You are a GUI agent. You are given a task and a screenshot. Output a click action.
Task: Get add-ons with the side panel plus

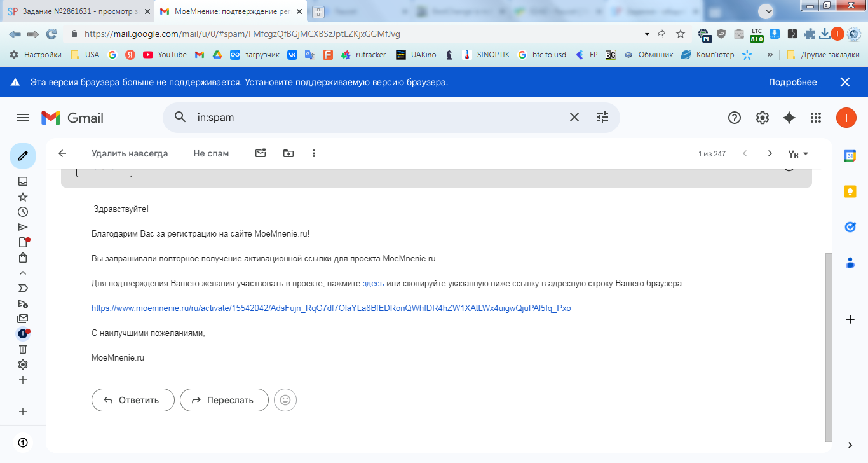point(850,319)
